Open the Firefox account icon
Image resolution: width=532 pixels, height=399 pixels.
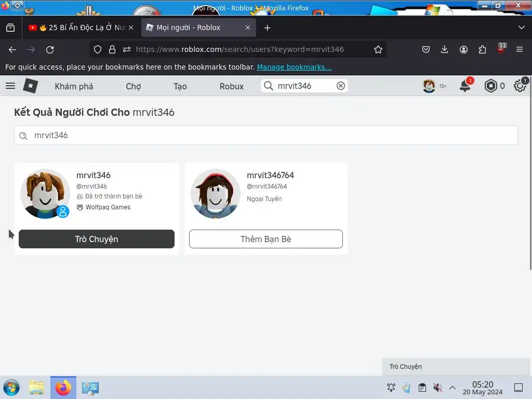[x=463, y=49]
